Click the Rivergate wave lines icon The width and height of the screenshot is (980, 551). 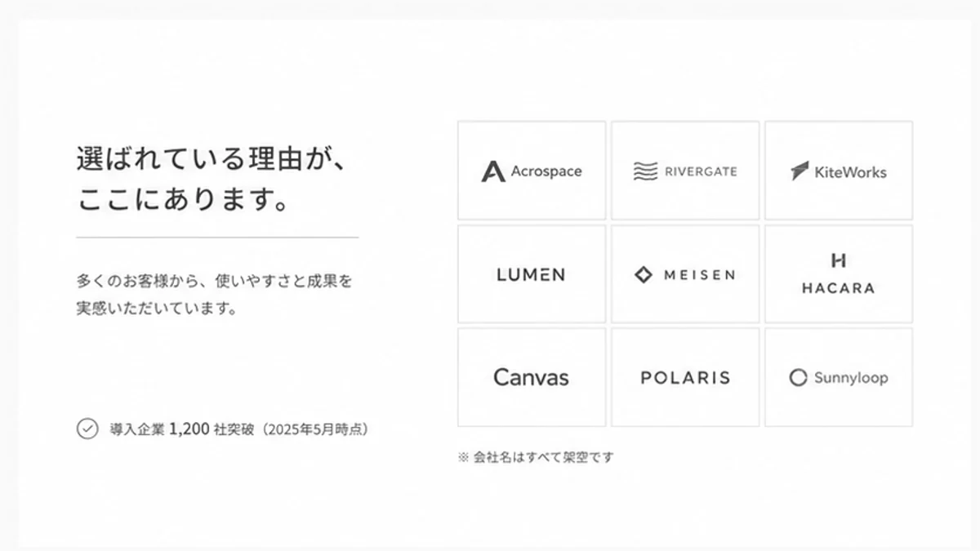pyautogui.click(x=645, y=171)
